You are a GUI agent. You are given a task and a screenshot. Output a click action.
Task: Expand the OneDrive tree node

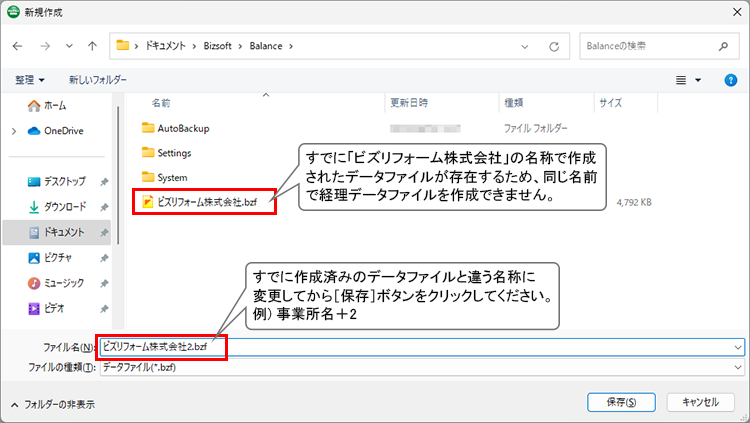click(13, 131)
